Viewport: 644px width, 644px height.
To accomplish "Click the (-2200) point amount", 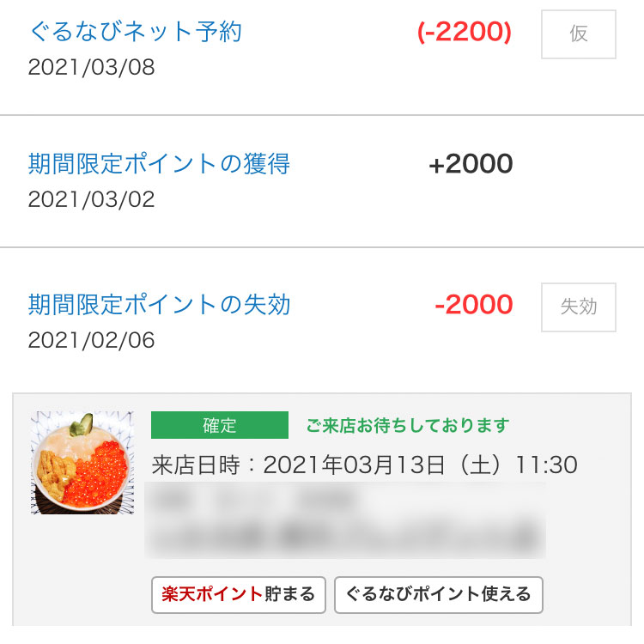I will tap(464, 32).
